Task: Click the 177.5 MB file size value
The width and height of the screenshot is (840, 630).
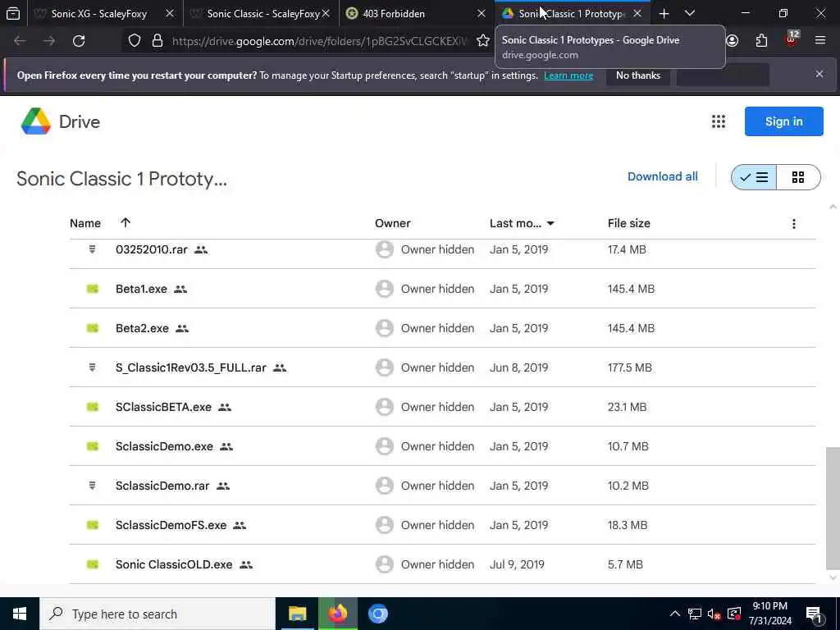Action: pos(629,368)
